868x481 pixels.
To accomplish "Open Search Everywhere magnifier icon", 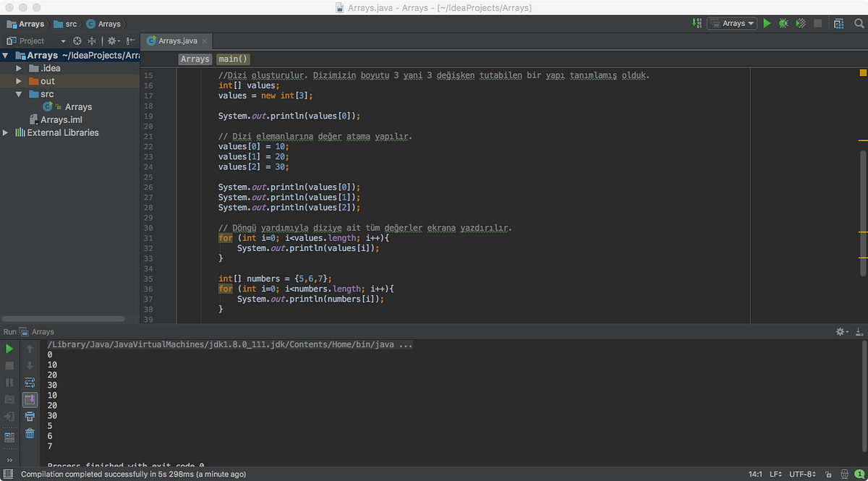I will coord(859,23).
